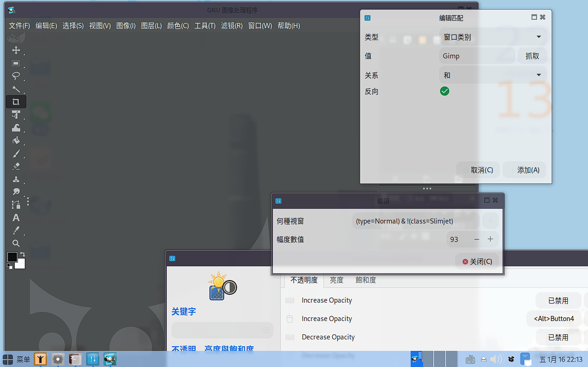Viewport: 588px width, 367px height.
Task: Open the 滤镜(R) menu in GIMP
Action: (x=232, y=26)
